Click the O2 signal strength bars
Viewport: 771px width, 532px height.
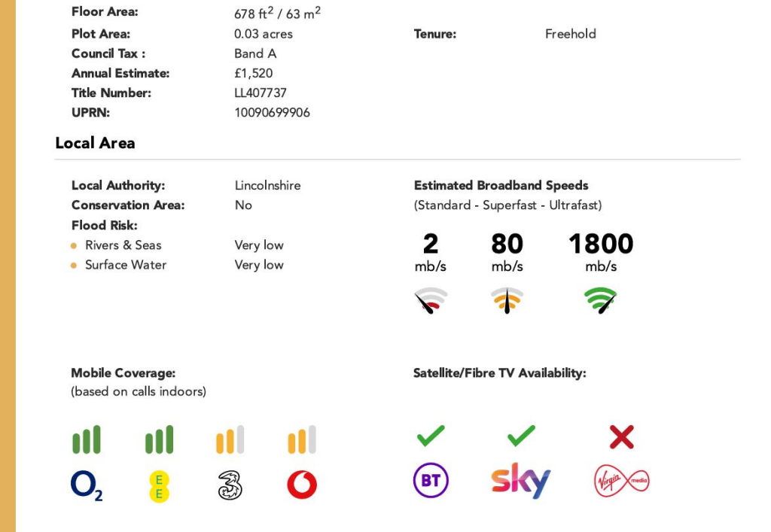coord(87,440)
